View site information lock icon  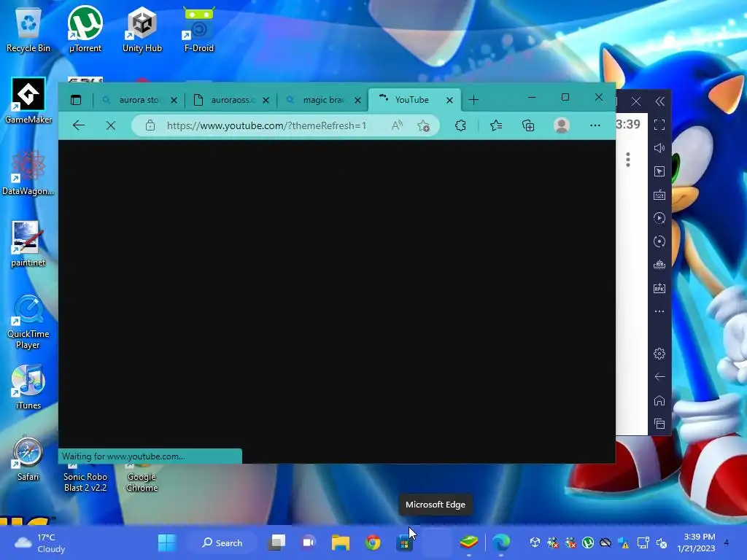(x=150, y=125)
